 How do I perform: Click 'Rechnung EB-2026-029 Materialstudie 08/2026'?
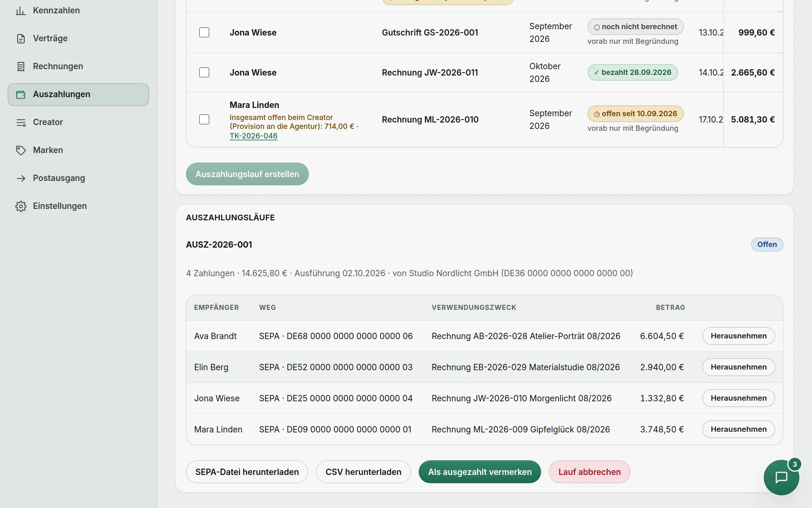(x=526, y=367)
